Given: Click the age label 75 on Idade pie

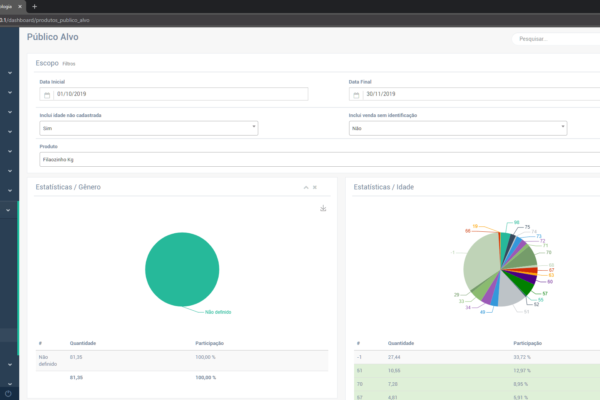Looking at the screenshot, I should coord(527,227).
